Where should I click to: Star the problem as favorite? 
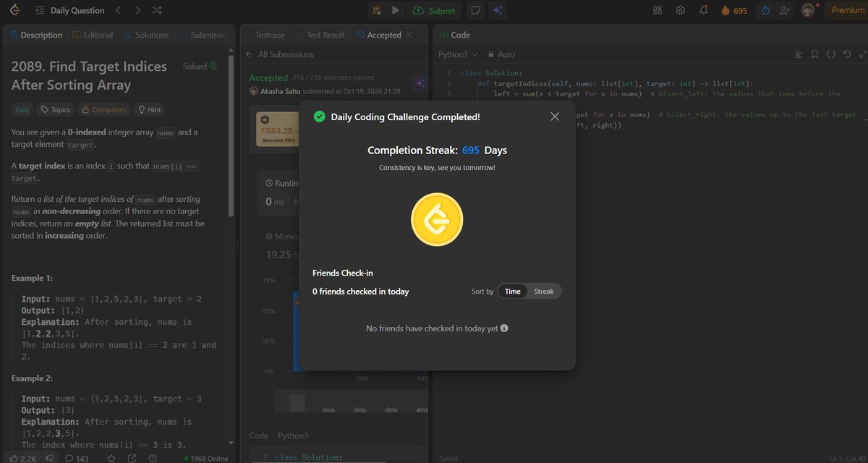pyautogui.click(x=111, y=458)
